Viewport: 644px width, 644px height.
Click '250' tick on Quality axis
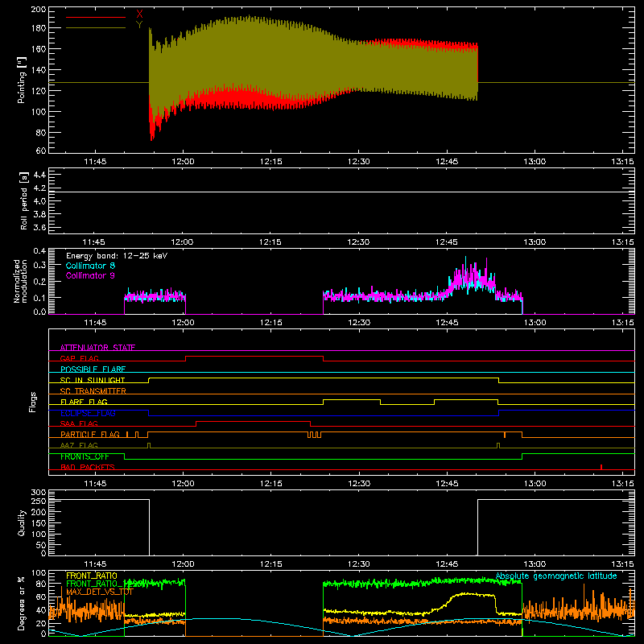(x=39, y=501)
